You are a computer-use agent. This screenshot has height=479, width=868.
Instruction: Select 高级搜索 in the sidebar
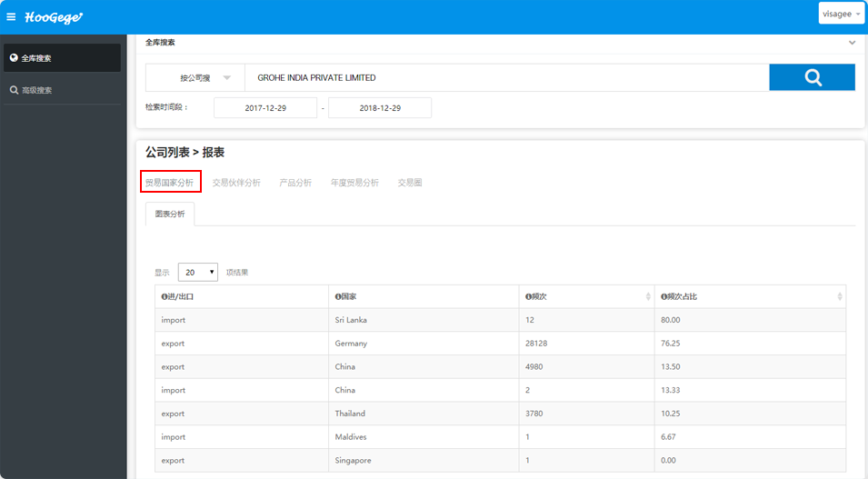(x=62, y=90)
